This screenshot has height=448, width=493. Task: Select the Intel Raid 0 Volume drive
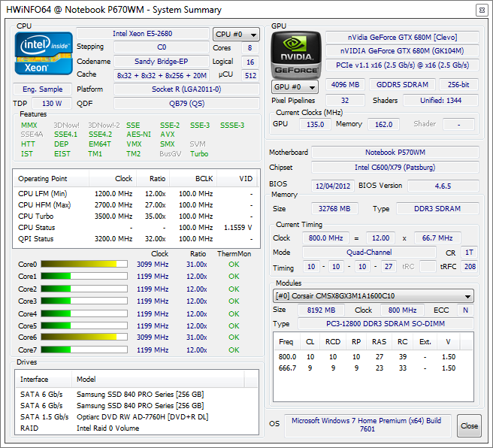pos(137,428)
